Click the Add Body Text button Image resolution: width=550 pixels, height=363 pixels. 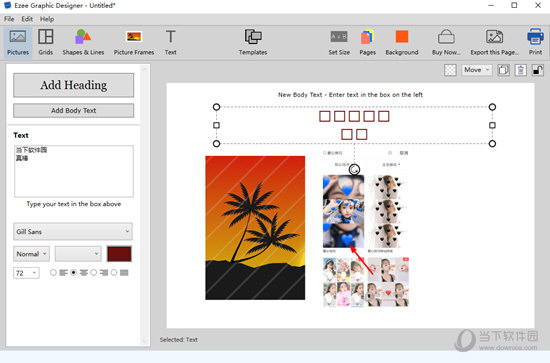(74, 110)
